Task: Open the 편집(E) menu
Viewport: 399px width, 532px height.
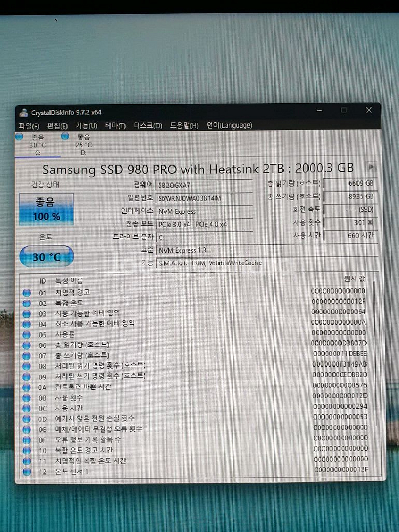Action: [57, 126]
